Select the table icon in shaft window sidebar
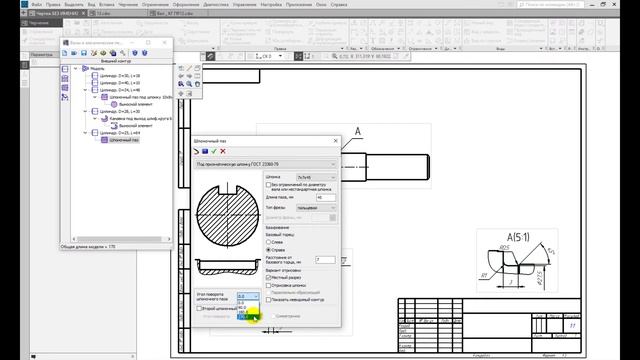Image resolution: width=640 pixels, height=360 pixels. tap(65, 88)
